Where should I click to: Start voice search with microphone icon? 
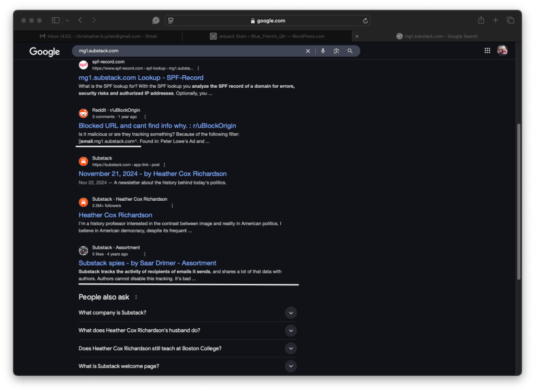[x=323, y=51]
